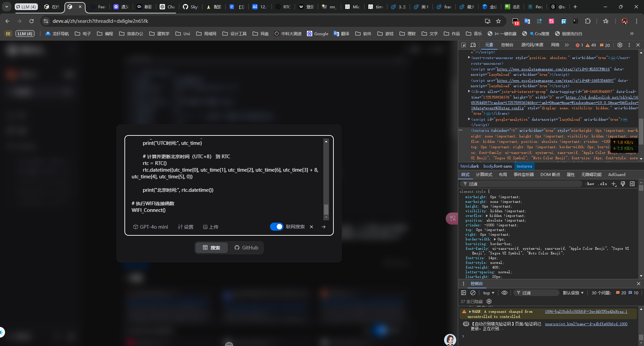Click the element inspector picker icon in DevTools

464,45
